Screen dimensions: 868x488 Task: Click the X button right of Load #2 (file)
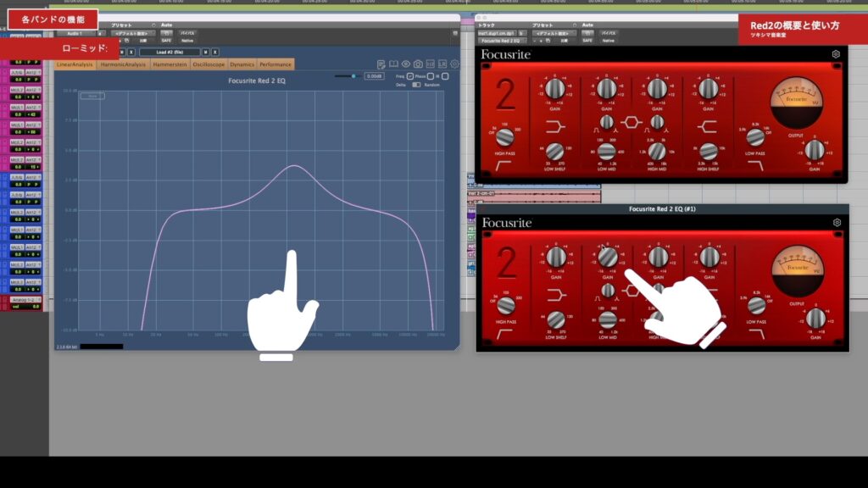[215, 52]
